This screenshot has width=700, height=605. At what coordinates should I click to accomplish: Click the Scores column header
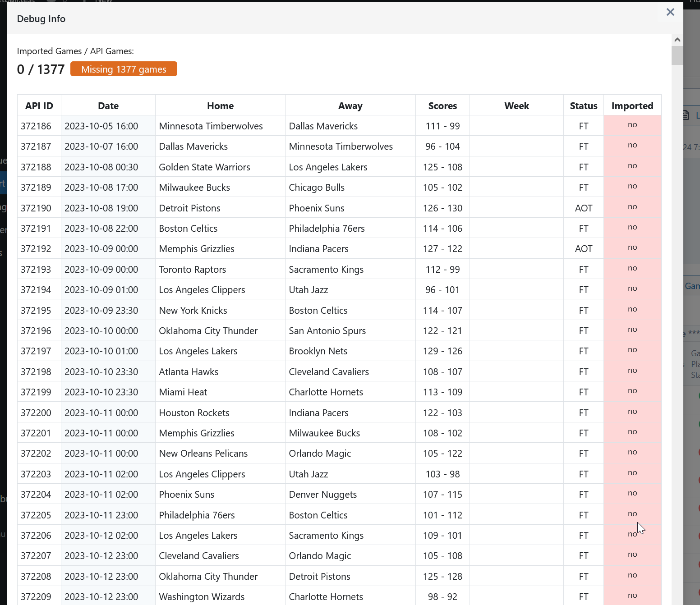[442, 105]
